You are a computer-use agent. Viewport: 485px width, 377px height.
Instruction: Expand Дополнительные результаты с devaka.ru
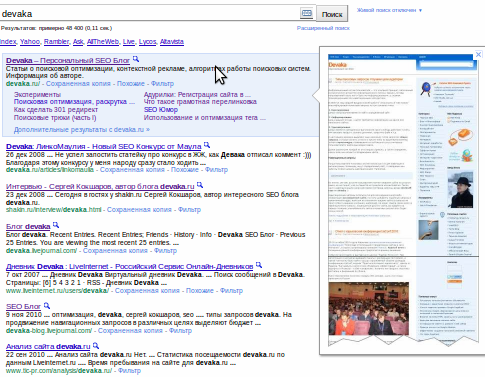82,130
